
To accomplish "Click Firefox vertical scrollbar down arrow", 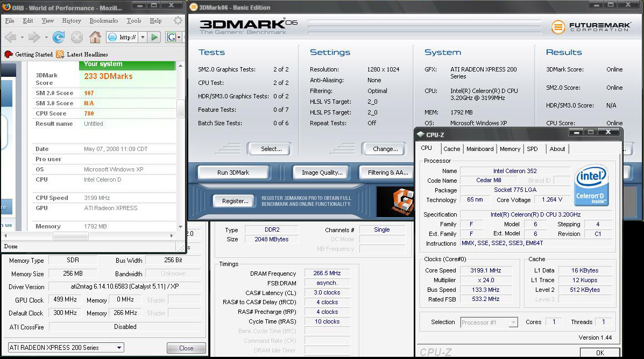I will [x=180, y=226].
